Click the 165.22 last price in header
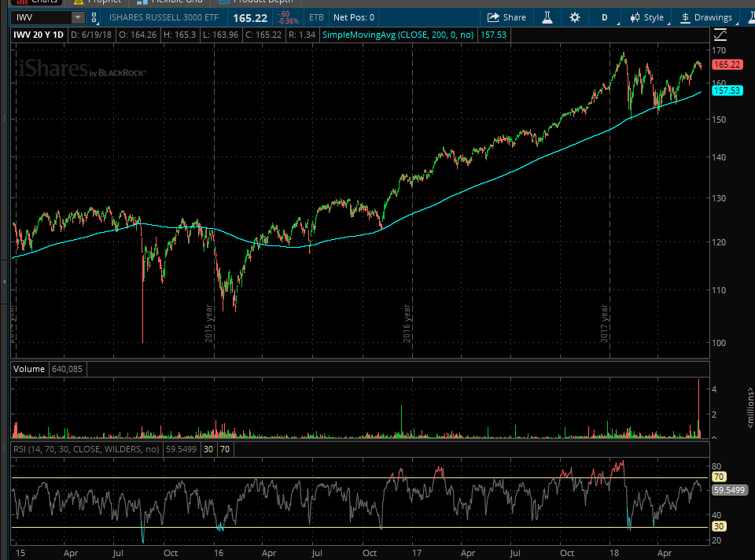Image resolution: width=755 pixels, height=560 pixels. pos(250,18)
